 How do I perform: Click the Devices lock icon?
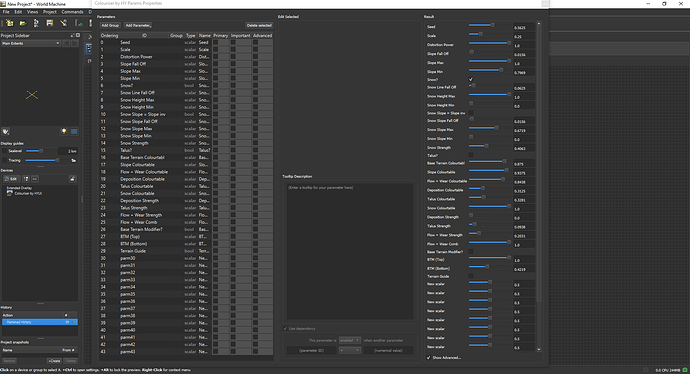[x=72, y=179]
